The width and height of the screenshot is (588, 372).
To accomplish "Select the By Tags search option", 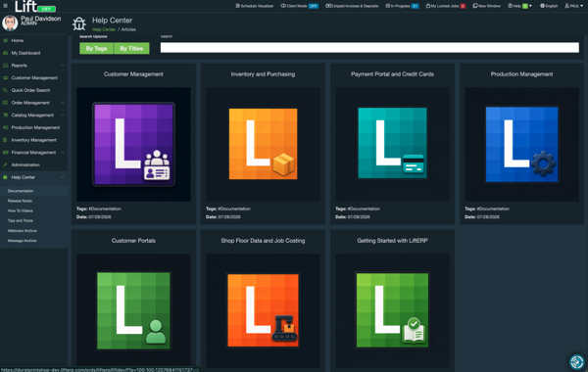I will pyautogui.click(x=96, y=48).
